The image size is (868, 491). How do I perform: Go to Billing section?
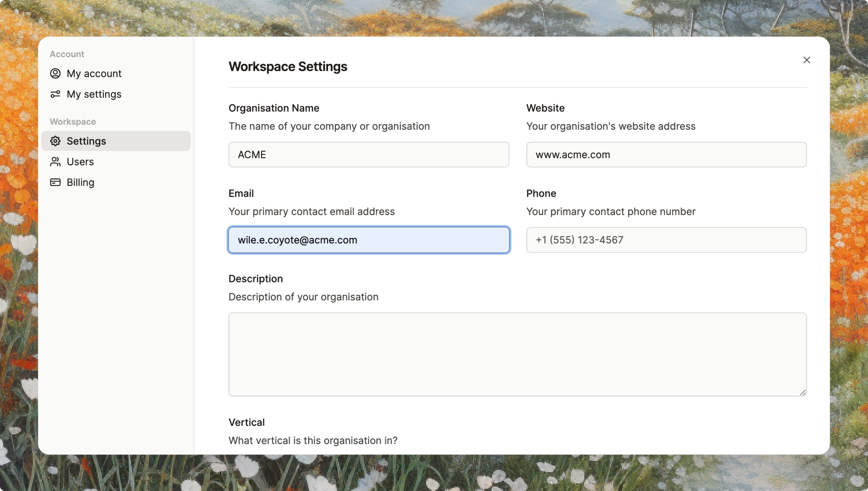pos(115,182)
